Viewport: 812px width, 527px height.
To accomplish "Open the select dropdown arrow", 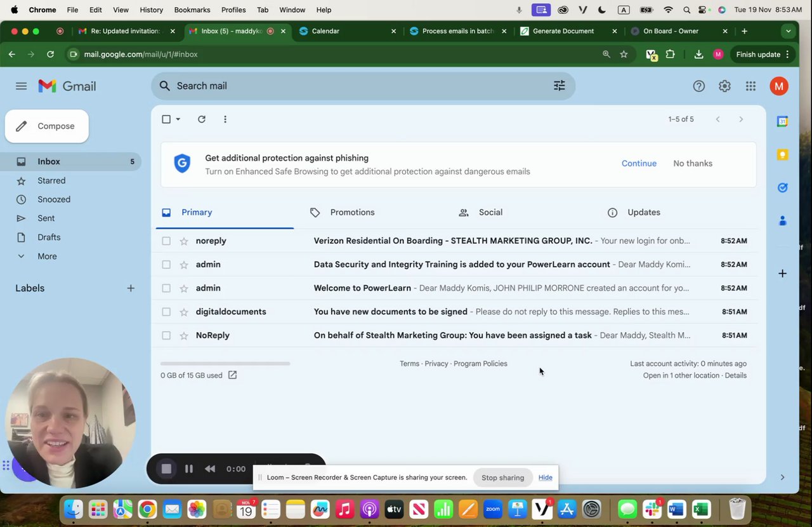I will pyautogui.click(x=178, y=119).
